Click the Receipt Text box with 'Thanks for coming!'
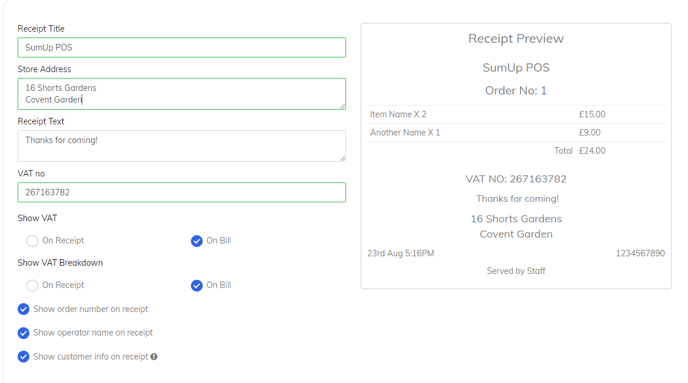The height and width of the screenshot is (383, 688). 182,146
